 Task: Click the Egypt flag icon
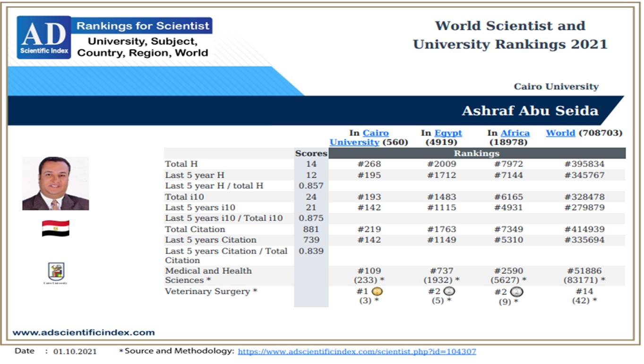click(x=55, y=228)
